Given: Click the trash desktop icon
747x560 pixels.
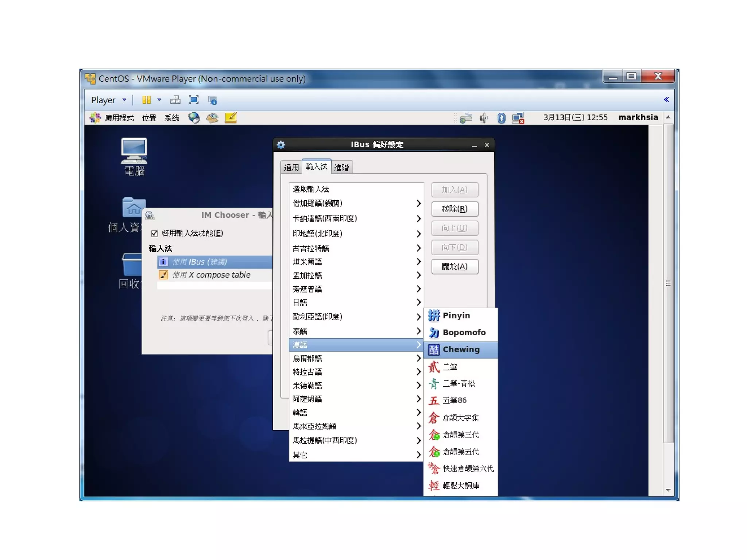Looking at the screenshot, I should pyautogui.click(x=132, y=264).
